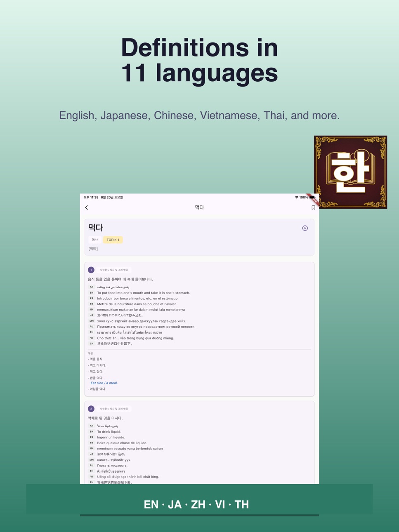Image resolution: width=399 pixels, height=532 pixels.
Task: Select Indonesian text "meminum sesuatu yang berbentuk cairan"
Action: tap(130, 449)
